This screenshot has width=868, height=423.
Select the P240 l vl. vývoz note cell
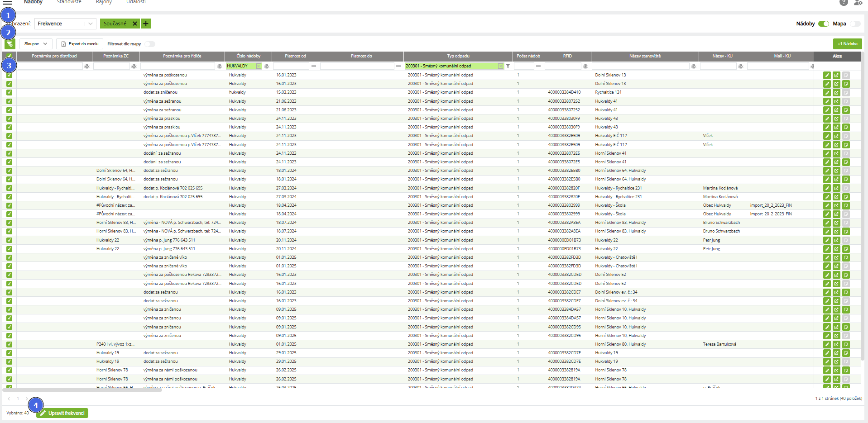coord(115,344)
